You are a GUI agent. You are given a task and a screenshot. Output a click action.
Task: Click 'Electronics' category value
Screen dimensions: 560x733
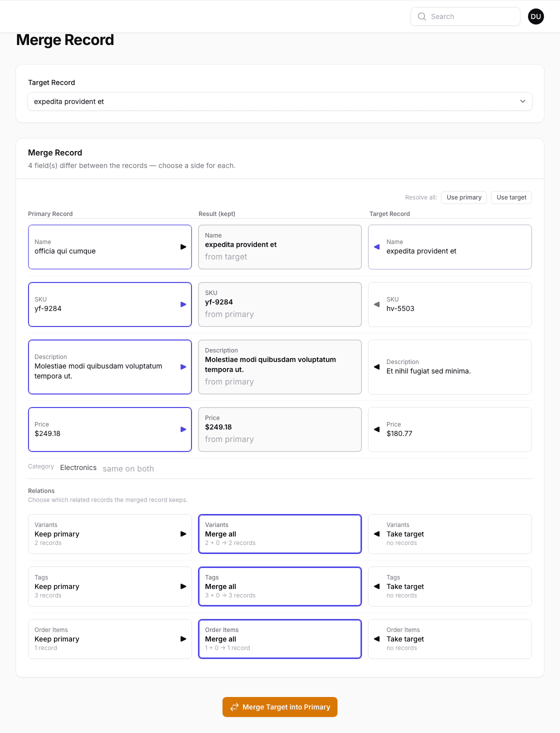pyautogui.click(x=78, y=467)
